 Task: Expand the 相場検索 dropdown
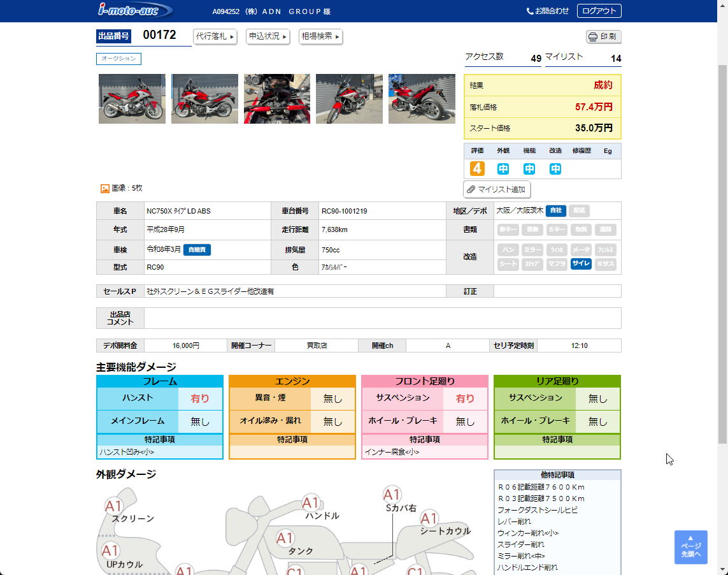click(x=320, y=36)
